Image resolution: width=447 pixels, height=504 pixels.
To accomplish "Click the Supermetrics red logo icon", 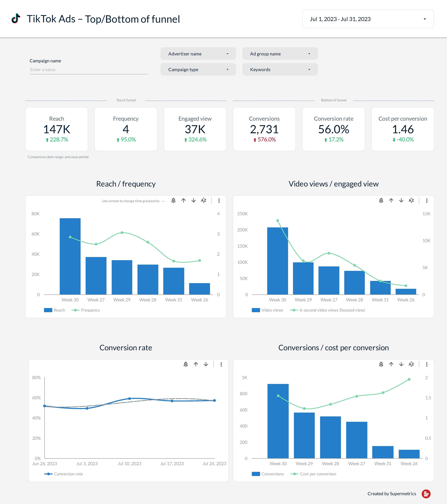I will pos(426,494).
